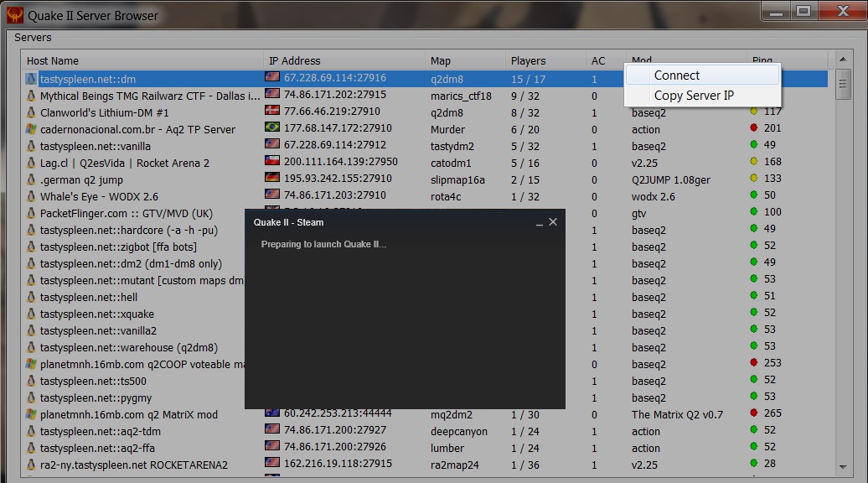This screenshot has width=868, height=483.
Task: Click the Danish flag beside 77.66.46.219:27910
Action: pyautogui.click(x=271, y=110)
